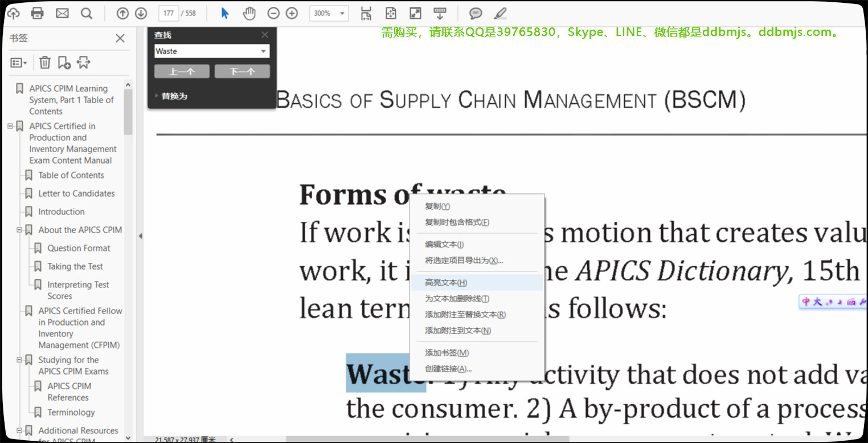868x443 pixels.
Task: Collapse the left navigation pane arrow
Action: [140, 235]
